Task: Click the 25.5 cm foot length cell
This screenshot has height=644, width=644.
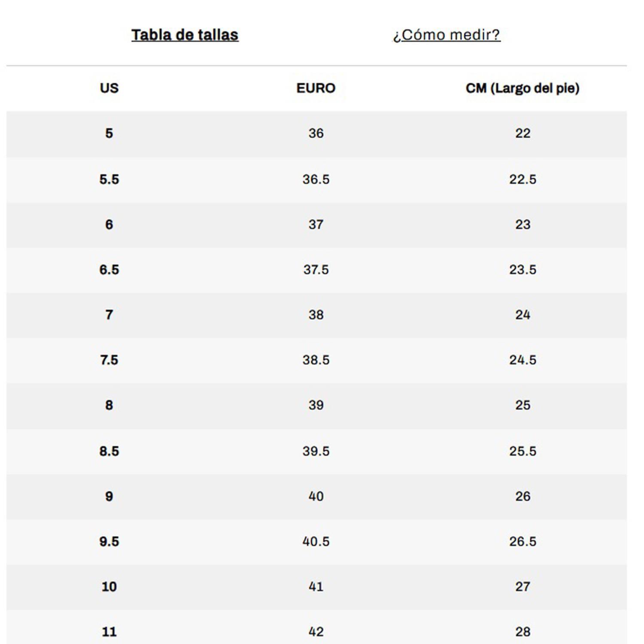Action: (522, 451)
